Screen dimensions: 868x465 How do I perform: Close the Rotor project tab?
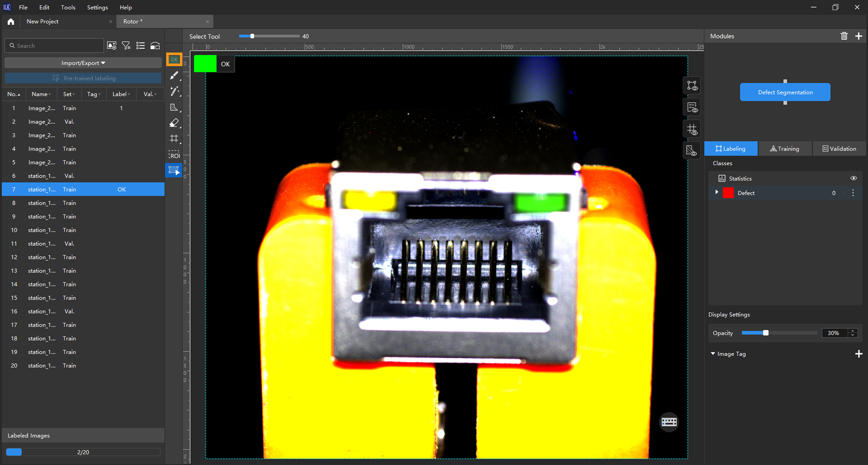pos(207,21)
